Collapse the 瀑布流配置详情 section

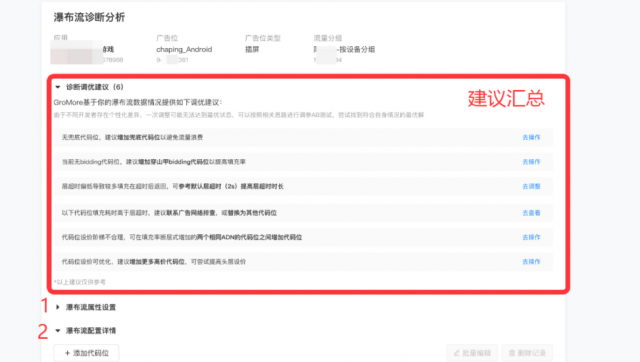[58, 331]
